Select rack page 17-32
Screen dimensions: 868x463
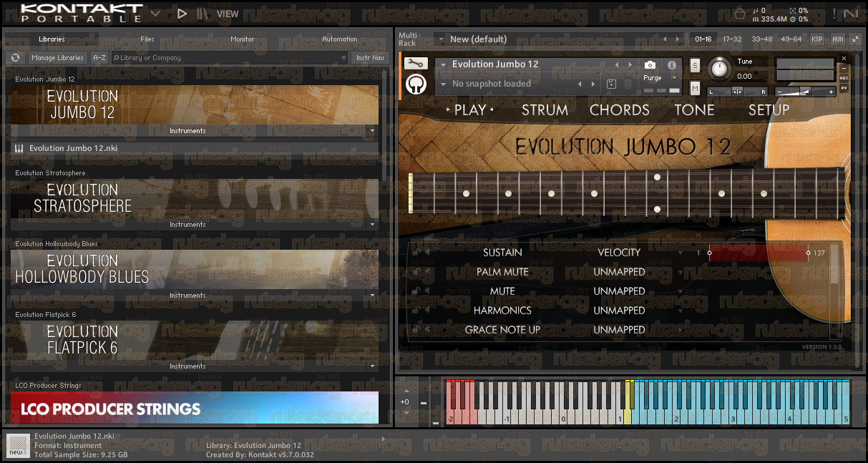[x=732, y=39]
